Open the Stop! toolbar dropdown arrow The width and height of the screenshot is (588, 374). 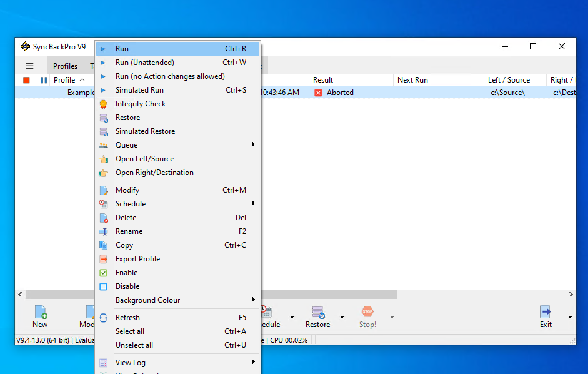click(392, 317)
